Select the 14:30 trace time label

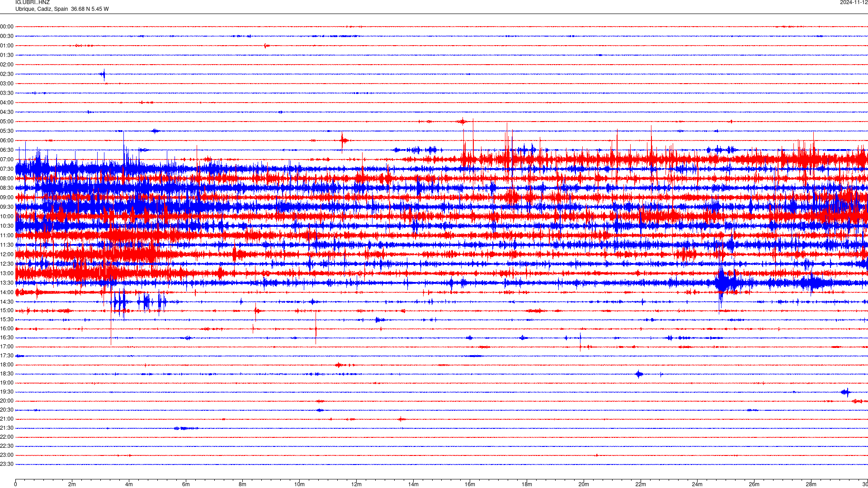click(7, 302)
